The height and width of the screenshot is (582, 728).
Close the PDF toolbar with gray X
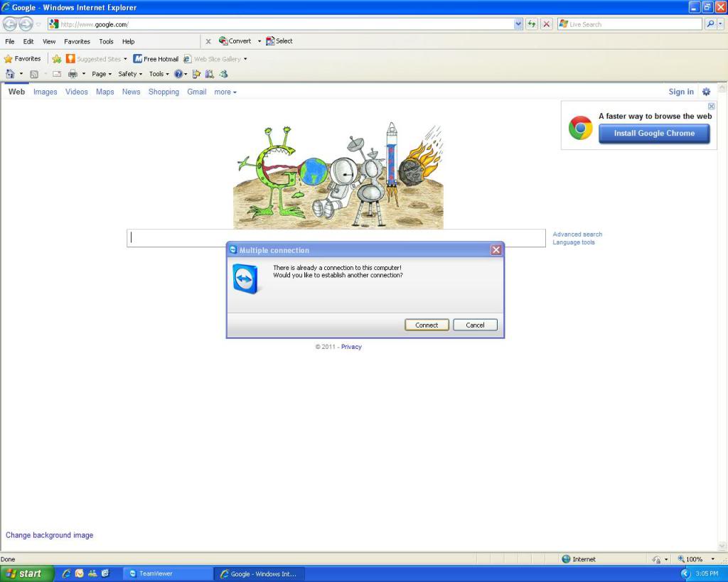[x=208, y=41]
